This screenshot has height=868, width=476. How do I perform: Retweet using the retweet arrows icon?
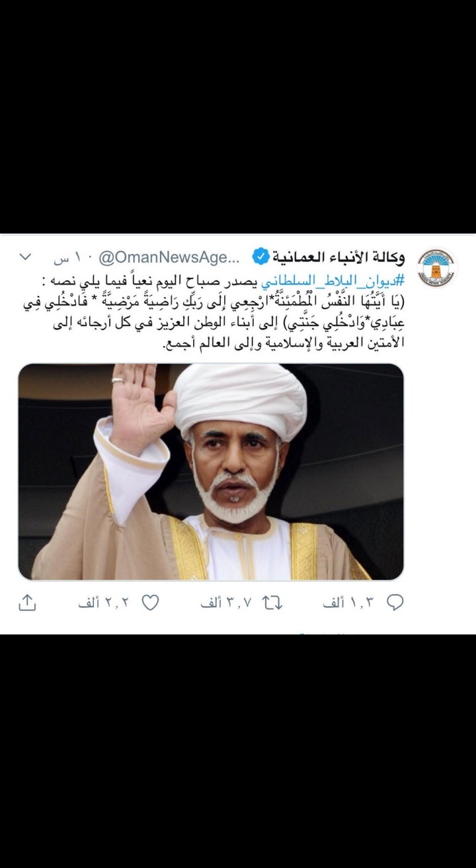point(272,603)
